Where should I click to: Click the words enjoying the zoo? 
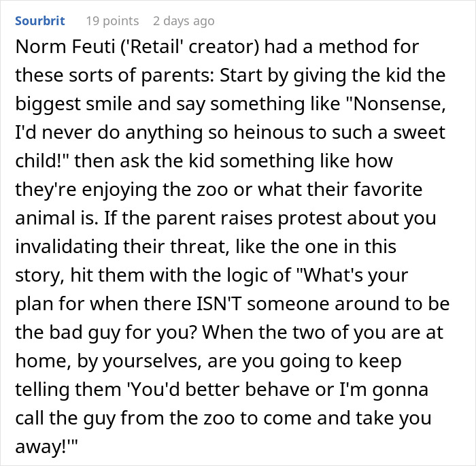[x=155, y=190]
